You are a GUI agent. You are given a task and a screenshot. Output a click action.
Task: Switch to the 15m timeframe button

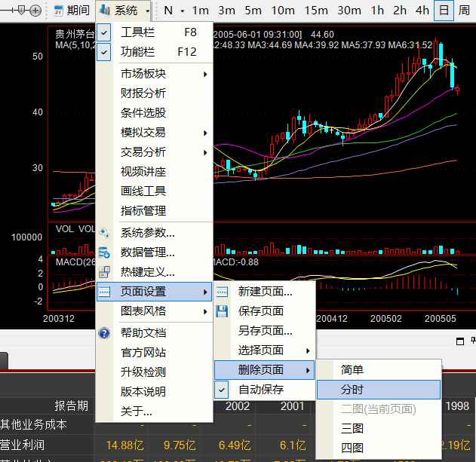(316, 11)
